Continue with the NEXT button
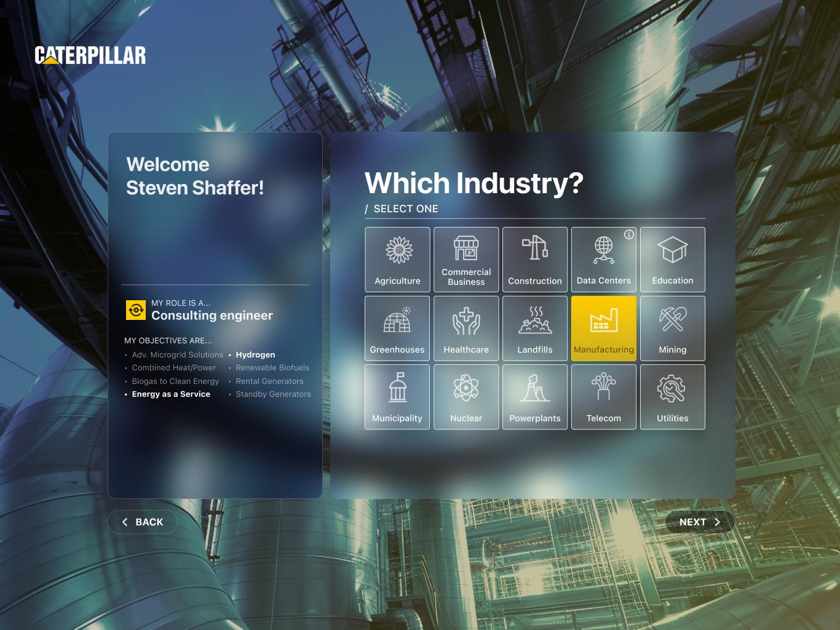Image resolution: width=840 pixels, height=630 pixels. 700,522
